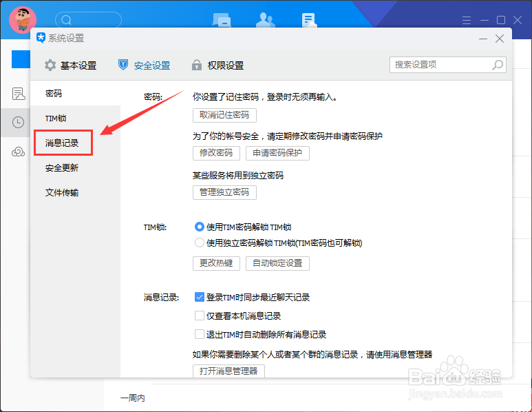Click the TIM logo in settings title

point(41,38)
